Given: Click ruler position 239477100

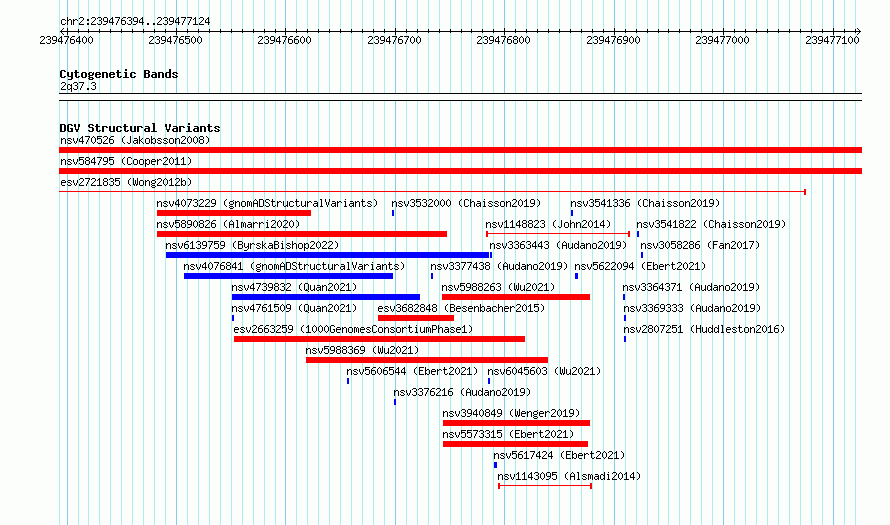Looking at the screenshot, I should coord(832,40).
